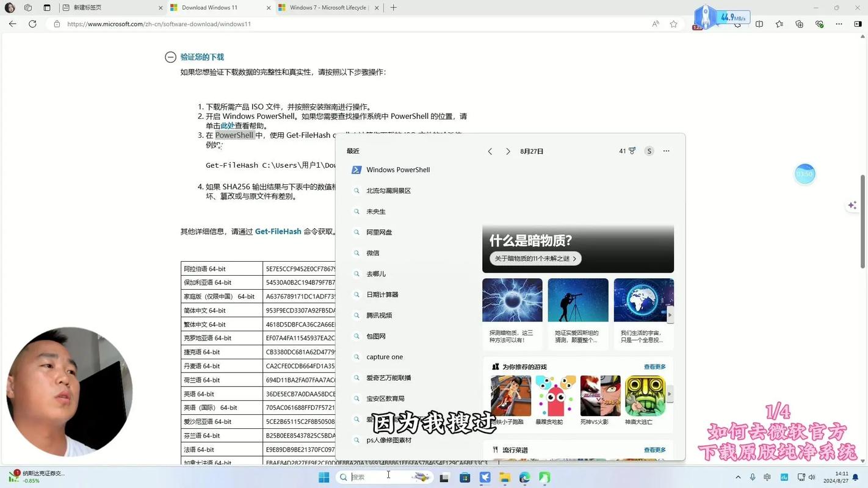Select recent search 微信

(x=405, y=253)
